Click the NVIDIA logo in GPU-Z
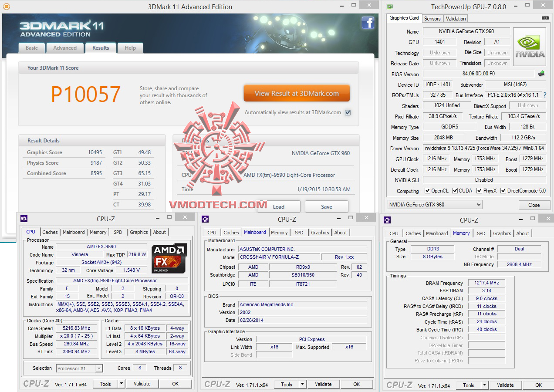554x392 pixels. click(x=530, y=47)
